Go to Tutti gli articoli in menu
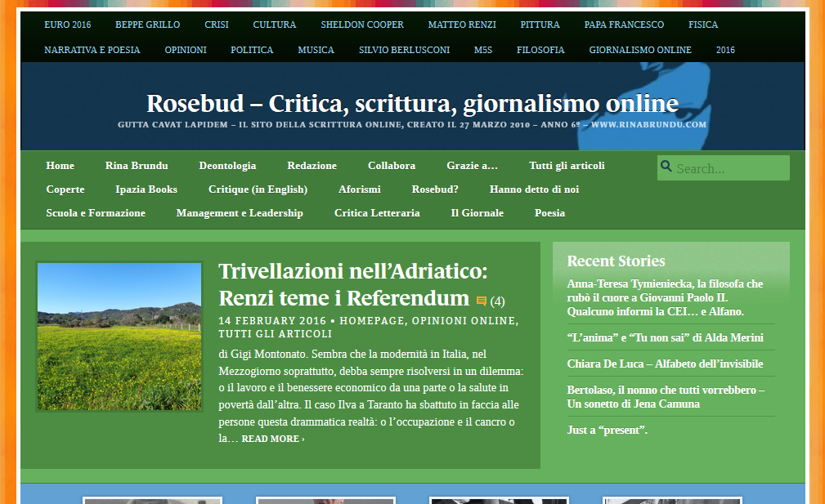 567,166
